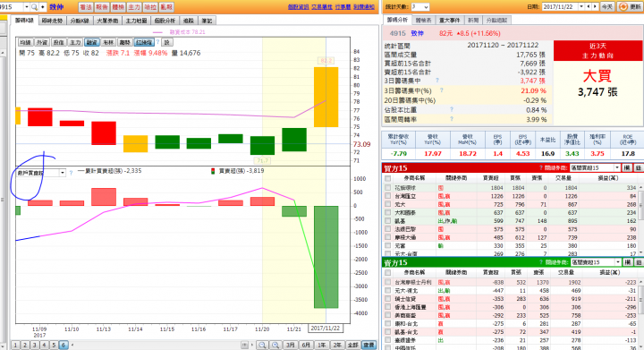Check the 台灣摩根士丹利 broker row checkbox
The width and height of the screenshot is (644, 350).
pos(387,282)
